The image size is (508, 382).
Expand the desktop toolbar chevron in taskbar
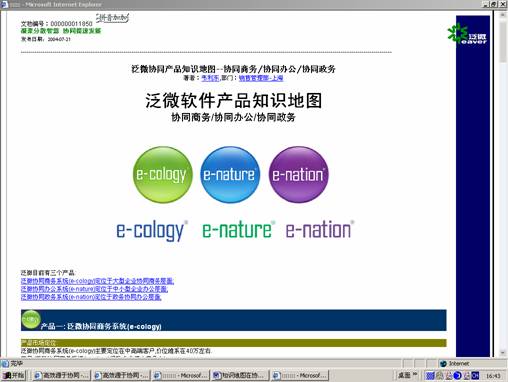point(415,374)
